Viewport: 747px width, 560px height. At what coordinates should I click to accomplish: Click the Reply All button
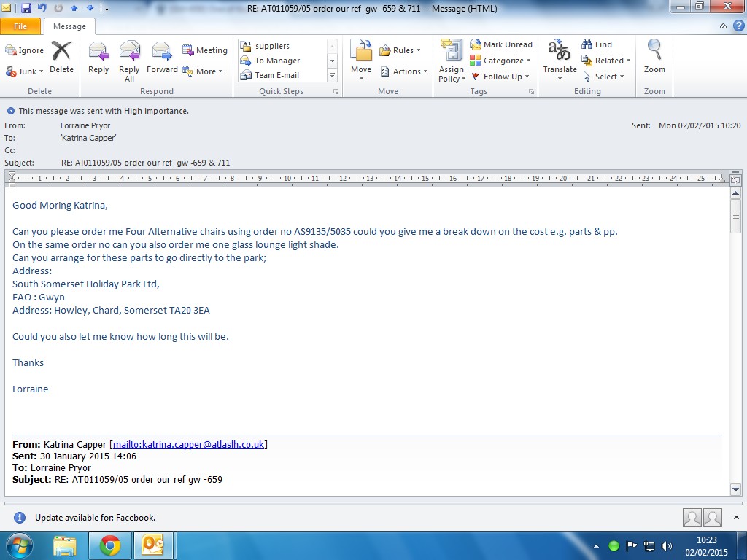129,61
